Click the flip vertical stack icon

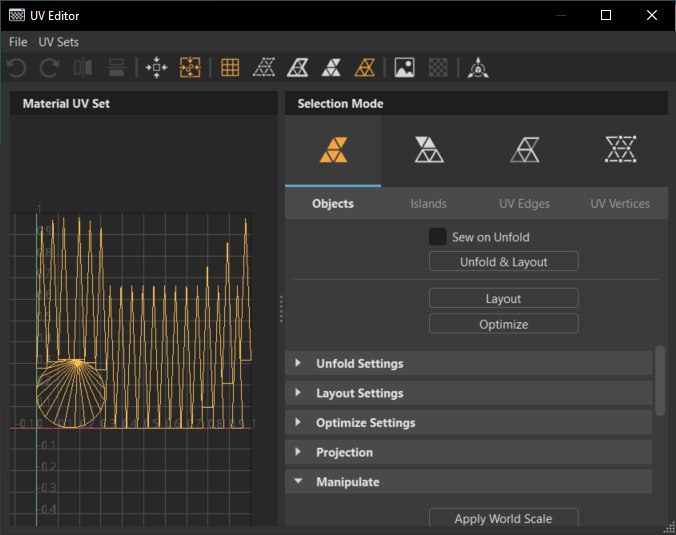[x=116, y=68]
